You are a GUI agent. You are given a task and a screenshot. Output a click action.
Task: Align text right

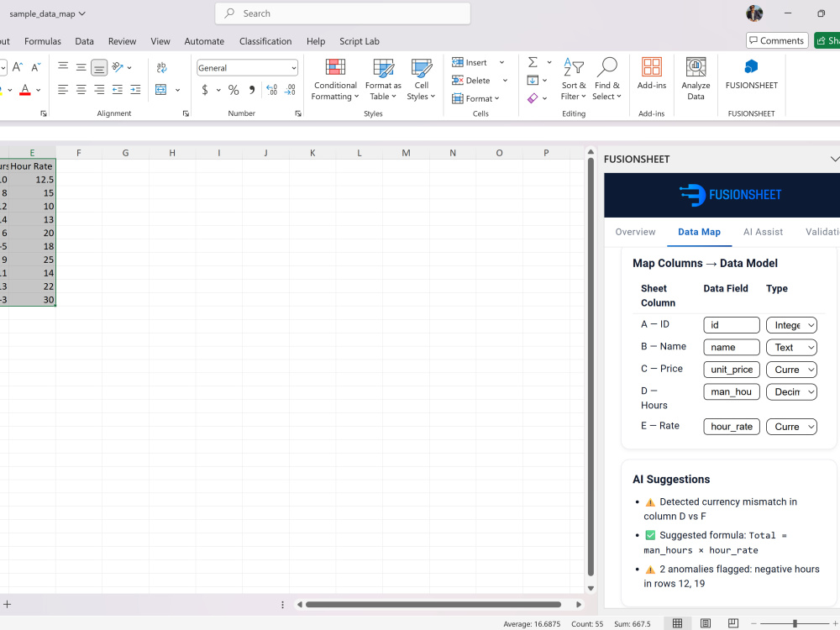click(99, 90)
